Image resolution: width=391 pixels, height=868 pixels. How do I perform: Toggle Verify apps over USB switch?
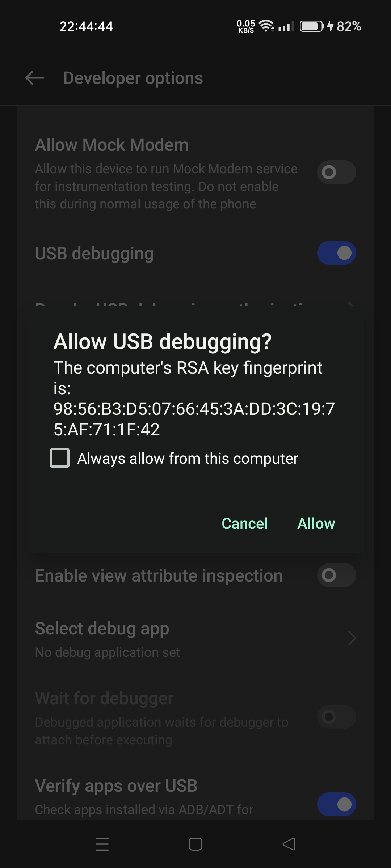pyautogui.click(x=337, y=804)
